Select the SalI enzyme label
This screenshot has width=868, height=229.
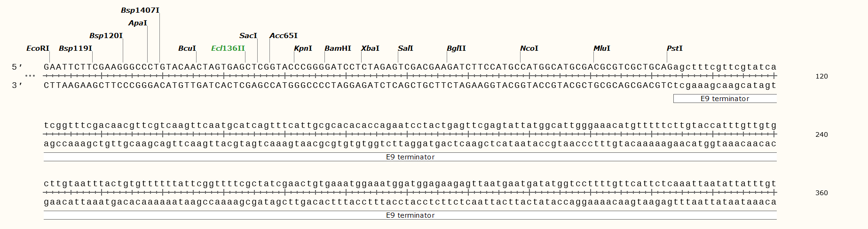[x=405, y=48]
